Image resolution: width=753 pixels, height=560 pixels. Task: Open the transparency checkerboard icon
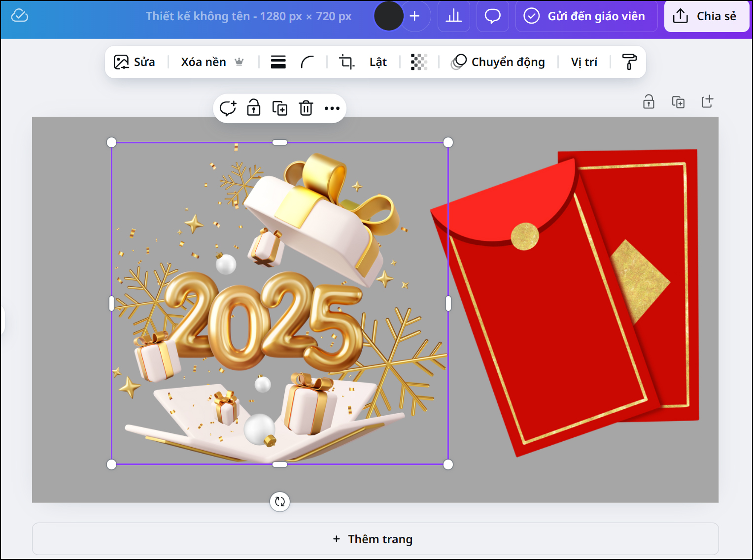(419, 62)
